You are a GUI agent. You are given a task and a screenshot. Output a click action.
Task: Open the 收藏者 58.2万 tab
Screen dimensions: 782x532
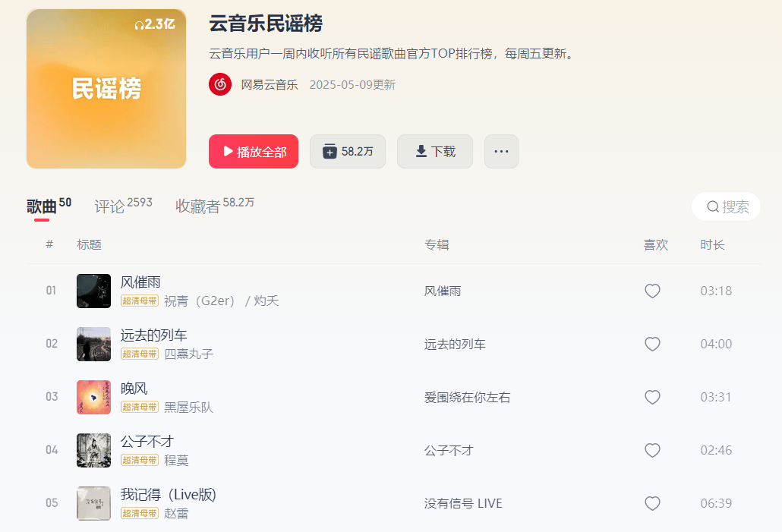215,205
